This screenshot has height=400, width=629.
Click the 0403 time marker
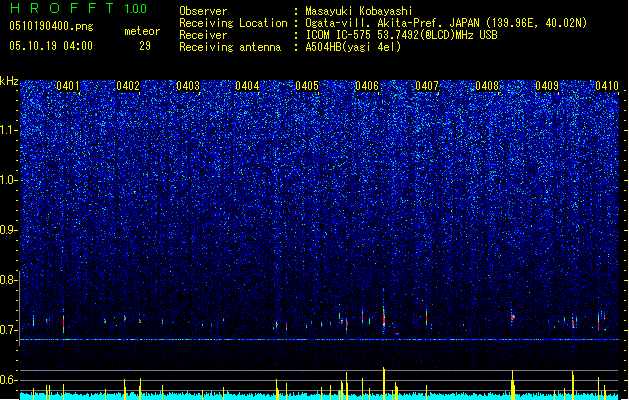tap(188, 86)
